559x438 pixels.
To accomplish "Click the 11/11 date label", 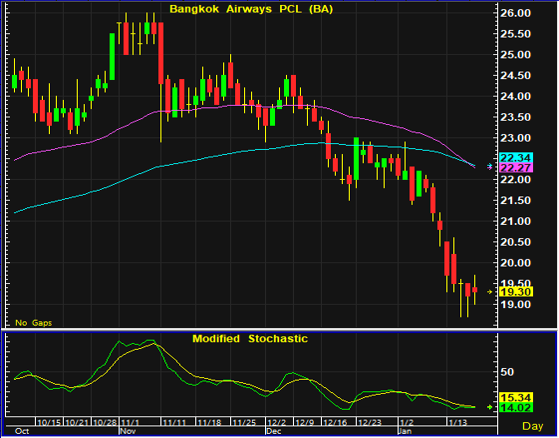I will pyautogui.click(x=174, y=423).
